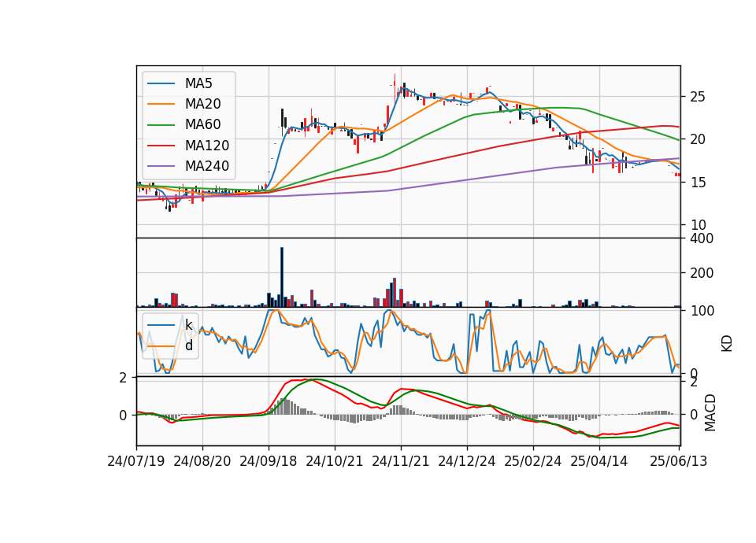Click the 24/12/24 date axis label
Screen dimensions: 756x543
click(467, 461)
